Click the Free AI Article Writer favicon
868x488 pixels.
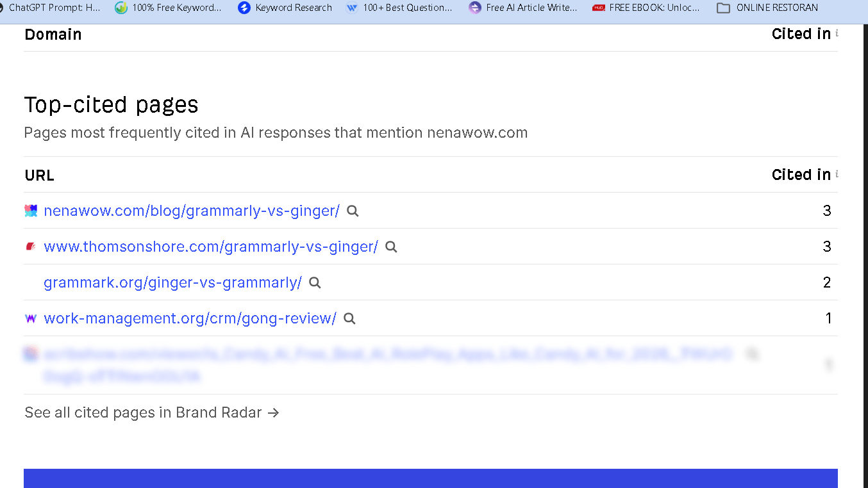pos(474,8)
